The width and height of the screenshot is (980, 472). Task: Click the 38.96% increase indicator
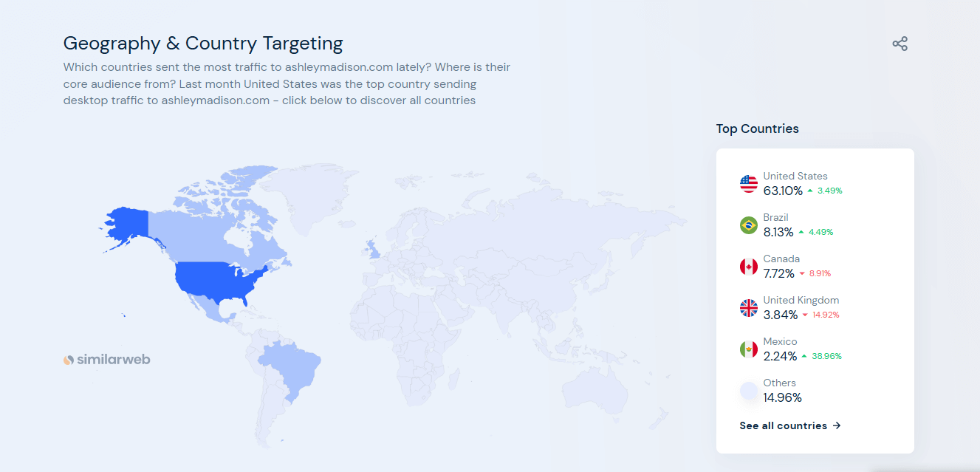[x=821, y=356]
